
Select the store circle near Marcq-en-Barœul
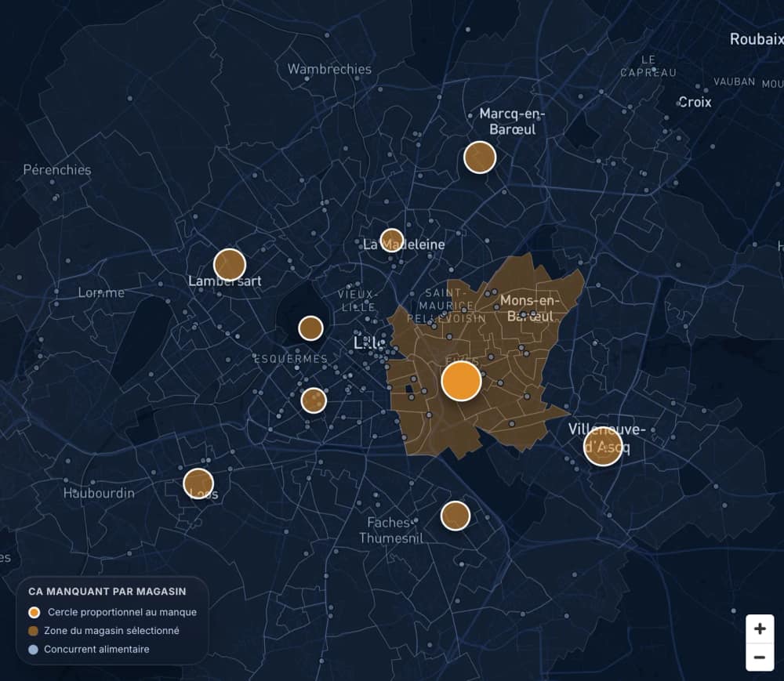coord(480,158)
